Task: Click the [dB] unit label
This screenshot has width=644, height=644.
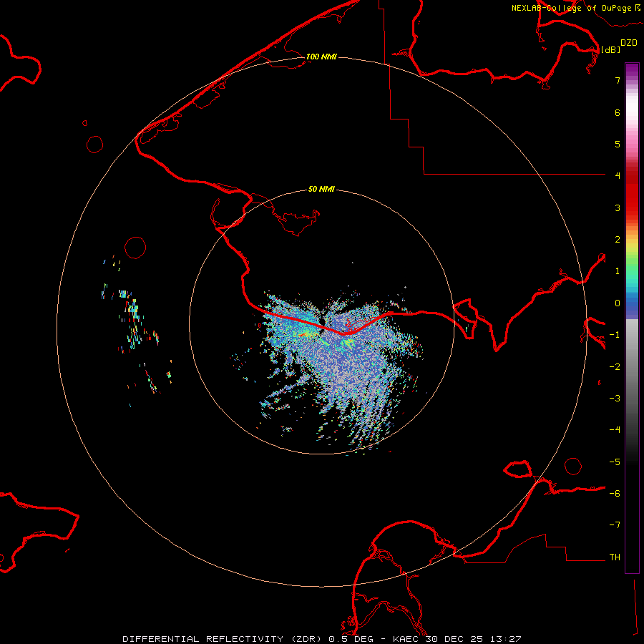Action: pos(611,49)
